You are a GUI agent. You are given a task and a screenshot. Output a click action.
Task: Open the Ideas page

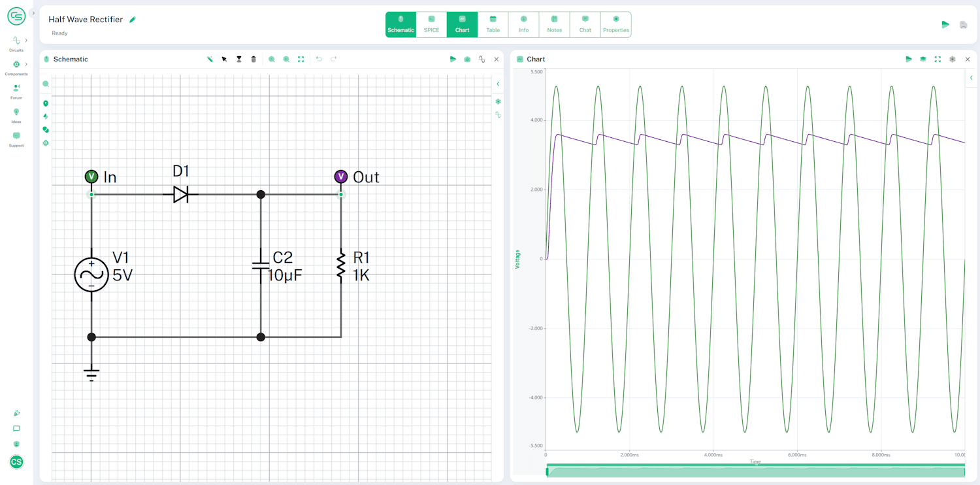pyautogui.click(x=16, y=115)
